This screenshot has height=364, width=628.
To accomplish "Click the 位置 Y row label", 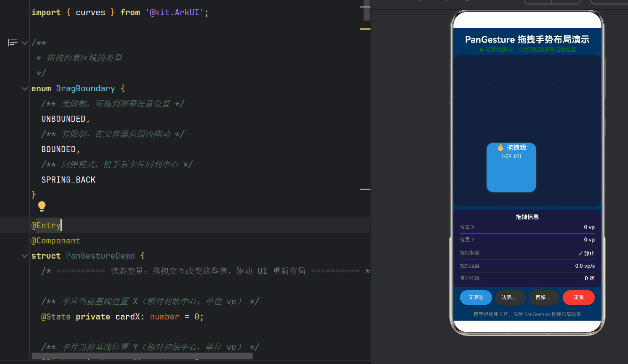I will pos(467,240).
